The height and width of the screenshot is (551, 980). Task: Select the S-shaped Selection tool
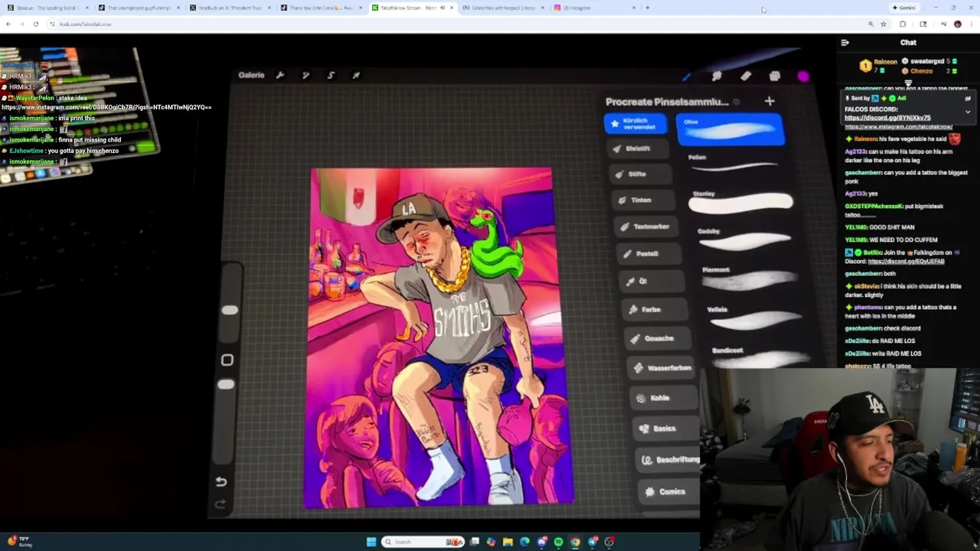[x=331, y=75]
